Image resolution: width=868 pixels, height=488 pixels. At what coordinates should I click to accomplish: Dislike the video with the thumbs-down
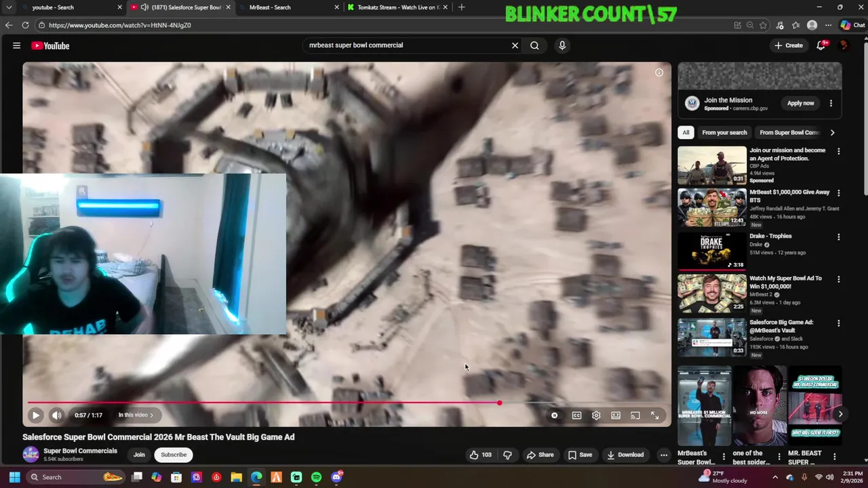point(507,455)
